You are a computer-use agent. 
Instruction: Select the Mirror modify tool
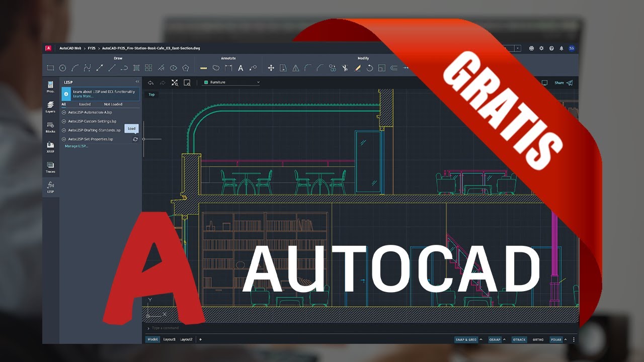295,68
